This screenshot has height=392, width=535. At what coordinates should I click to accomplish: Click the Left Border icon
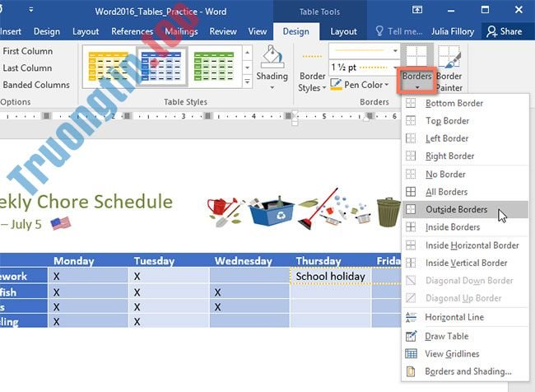coord(411,138)
